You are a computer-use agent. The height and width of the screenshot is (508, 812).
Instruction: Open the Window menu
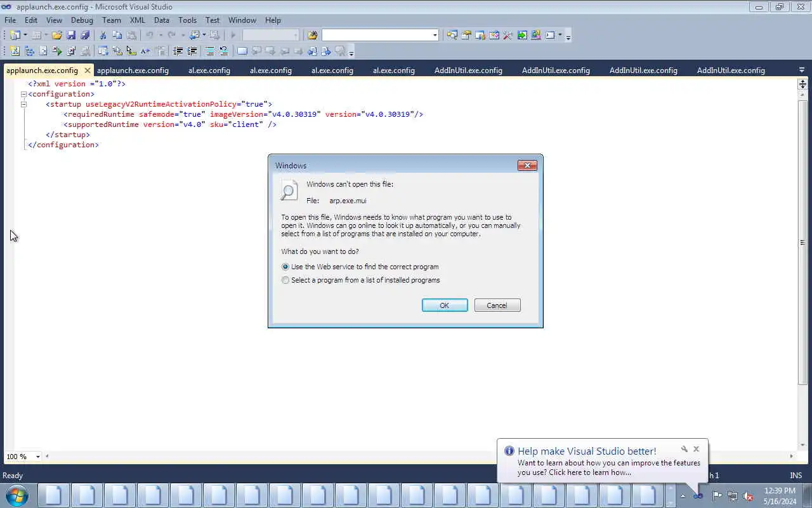(x=242, y=20)
